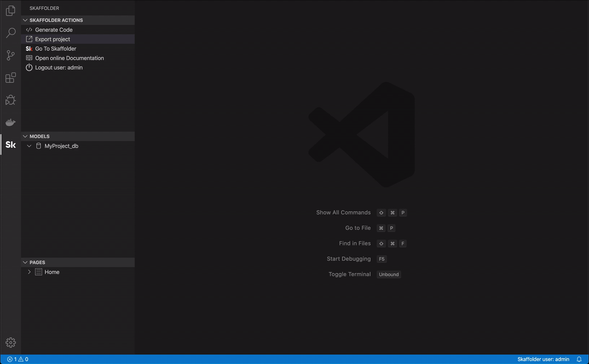Open the Explorer view in activity bar

(x=11, y=11)
